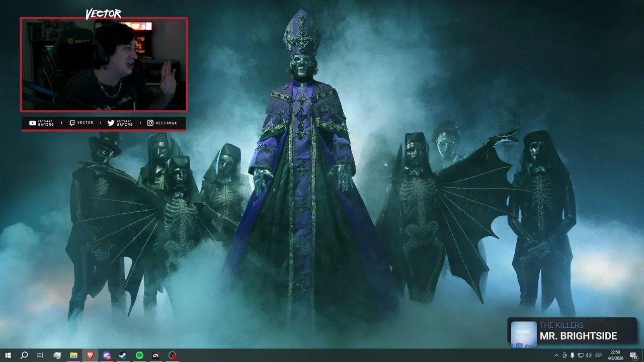Click the Meet Now camera tray icon
This screenshot has width=644, height=362.
[x=564, y=355]
